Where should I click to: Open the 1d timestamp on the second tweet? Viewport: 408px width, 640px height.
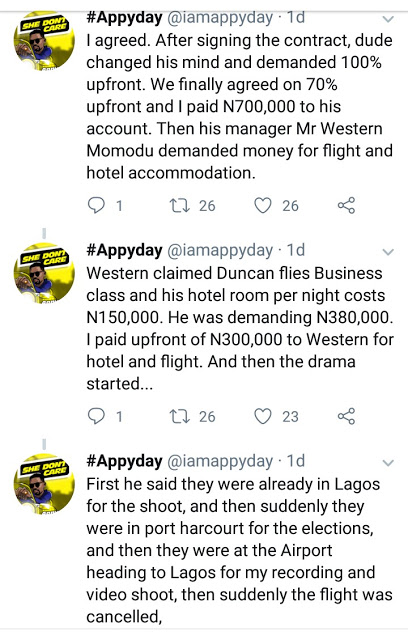(x=296, y=250)
